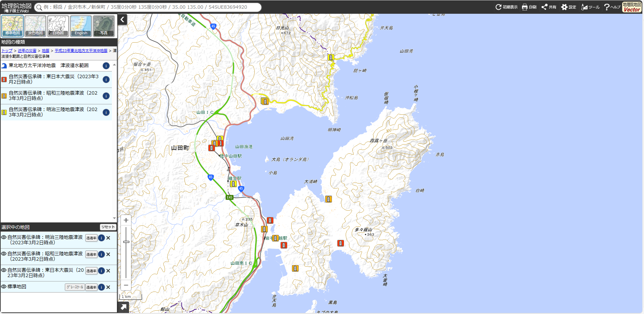
Task: Show info for selected 標準地図 layer
Action: tap(101, 287)
